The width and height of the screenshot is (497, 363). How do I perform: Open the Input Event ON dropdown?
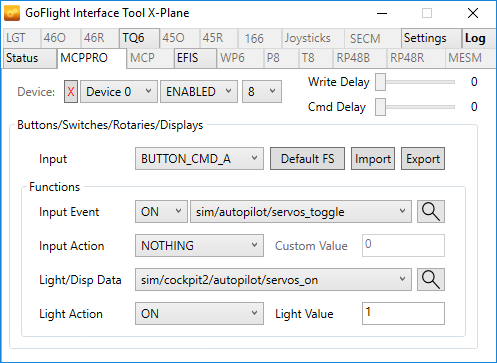161,211
